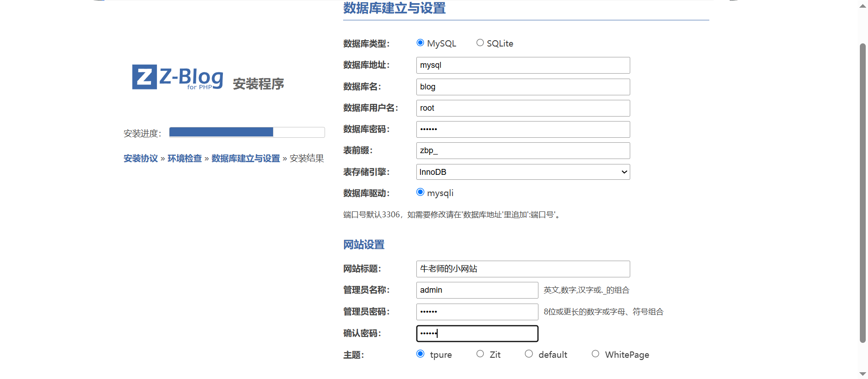
Task: Click the 确认密码 label
Action: click(362, 333)
